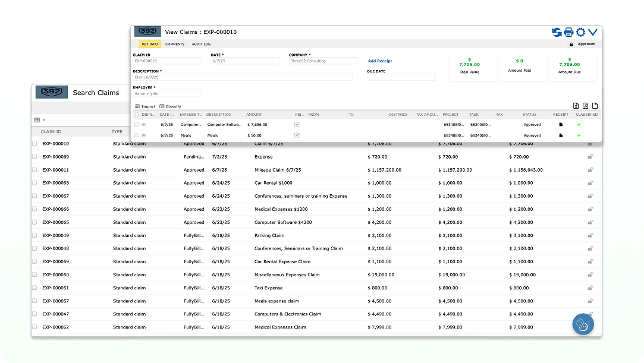The image size is (644, 363).
Task: Toggle display eye icon for Meals line
Action: click(144, 135)
